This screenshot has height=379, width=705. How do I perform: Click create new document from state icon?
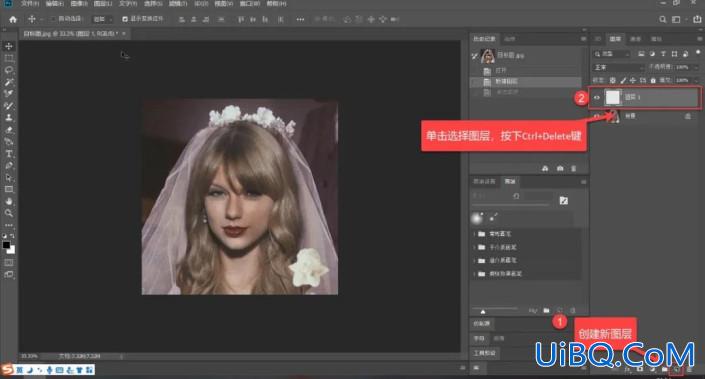[545, 169]
